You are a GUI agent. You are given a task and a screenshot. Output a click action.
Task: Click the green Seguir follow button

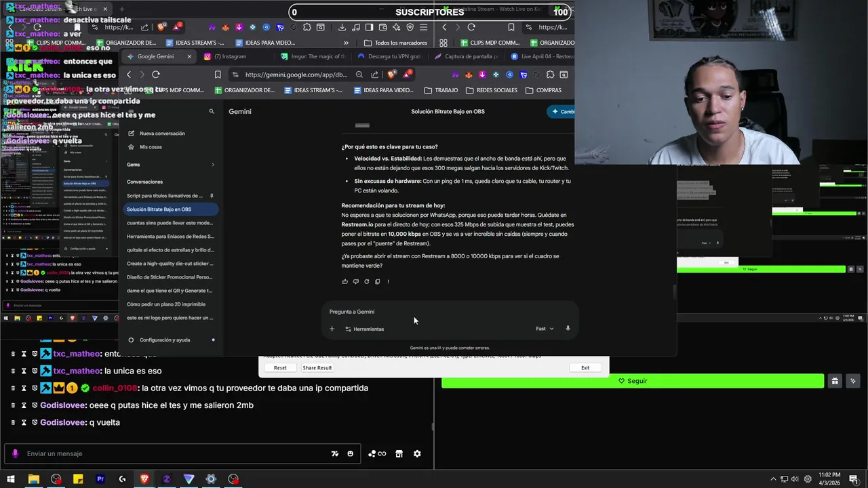633,381
